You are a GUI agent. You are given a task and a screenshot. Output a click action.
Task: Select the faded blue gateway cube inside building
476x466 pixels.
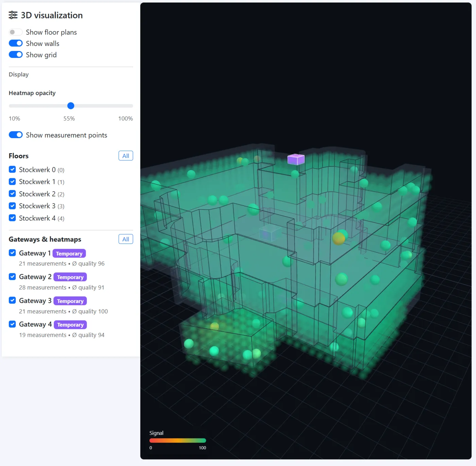[x=270, y=233]
